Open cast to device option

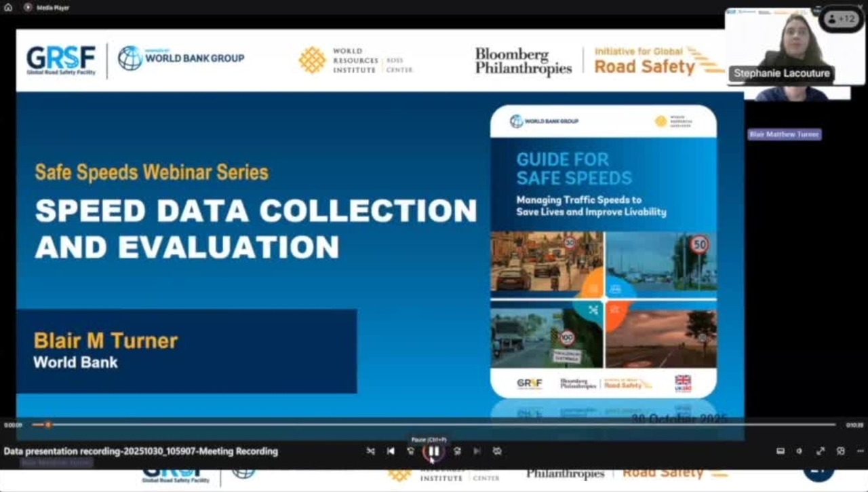tap(841, 451)
